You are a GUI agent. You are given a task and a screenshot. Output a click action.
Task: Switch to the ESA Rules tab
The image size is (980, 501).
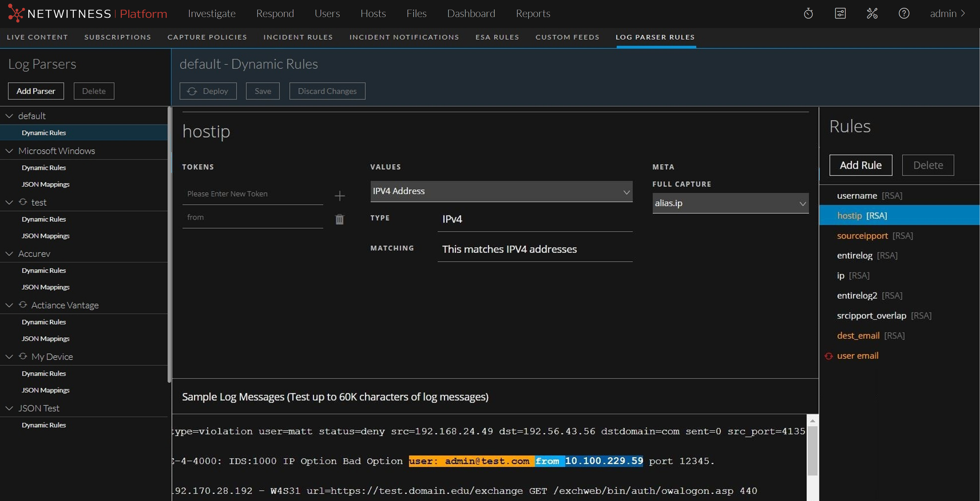click(497, 37)
